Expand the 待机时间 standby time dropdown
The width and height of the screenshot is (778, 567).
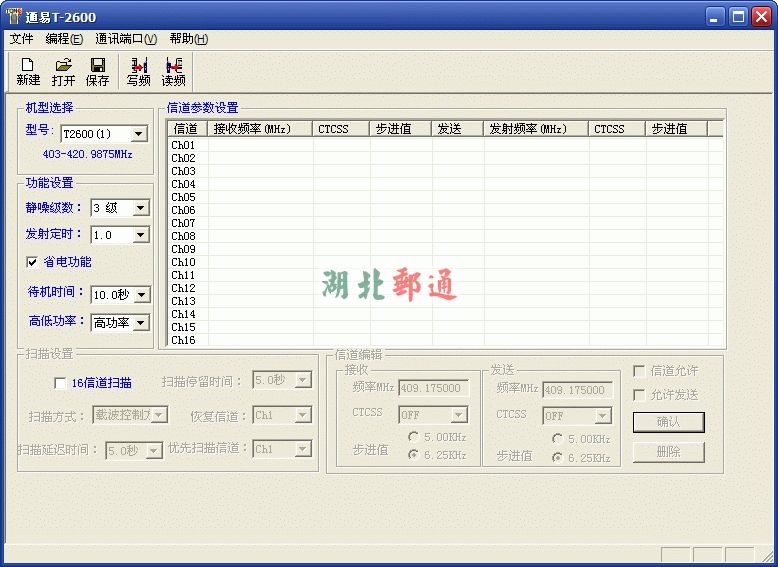pos(140,295)
